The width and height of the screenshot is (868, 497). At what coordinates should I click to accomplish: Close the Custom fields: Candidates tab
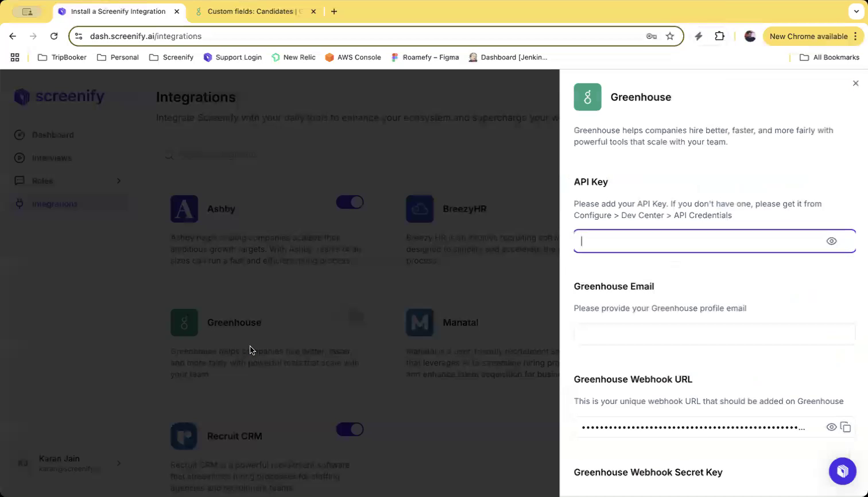click(x=313, y=11)
